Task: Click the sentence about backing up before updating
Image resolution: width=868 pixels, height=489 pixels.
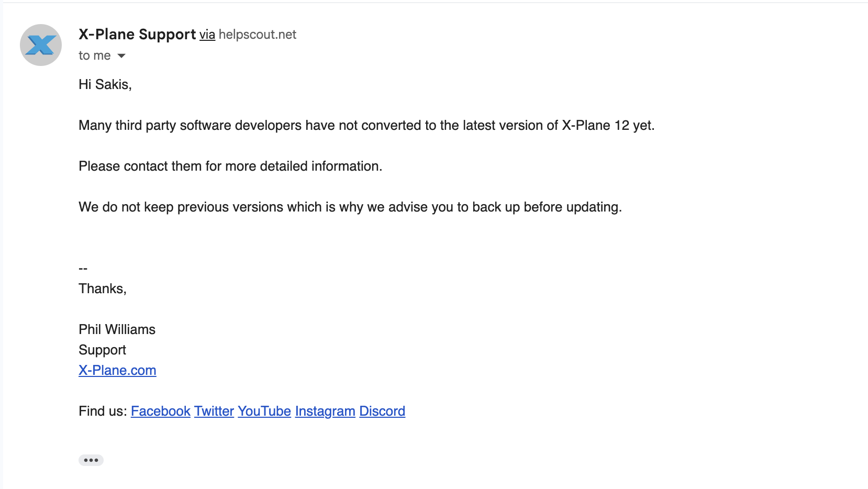Action: pos(350,207)
